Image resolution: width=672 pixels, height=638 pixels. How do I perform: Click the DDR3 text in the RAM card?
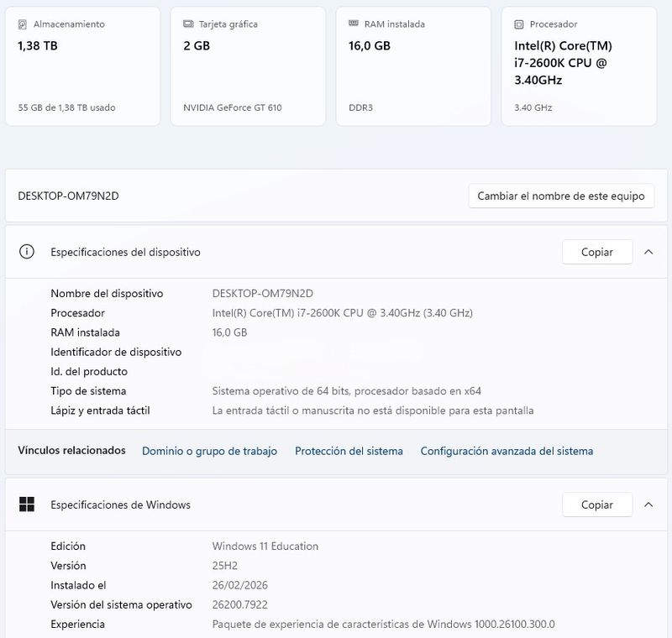tap(361, 107)
